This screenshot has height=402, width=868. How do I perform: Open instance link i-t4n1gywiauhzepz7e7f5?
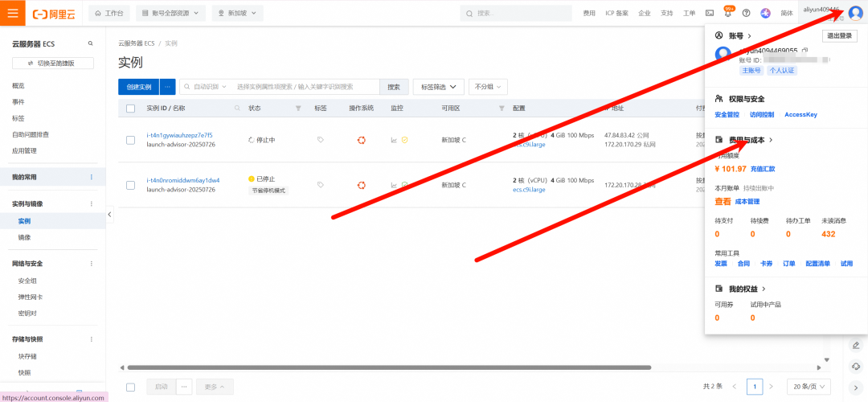tap(179, 135)
